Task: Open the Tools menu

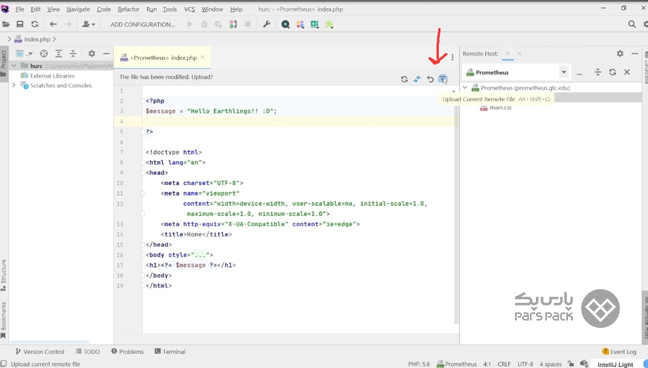Action: [x=169, y=9]
